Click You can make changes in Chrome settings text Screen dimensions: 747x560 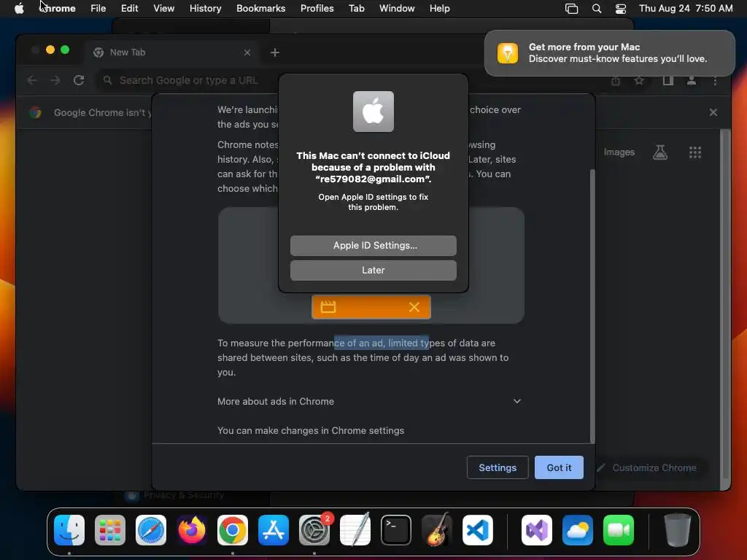point(311,430)
